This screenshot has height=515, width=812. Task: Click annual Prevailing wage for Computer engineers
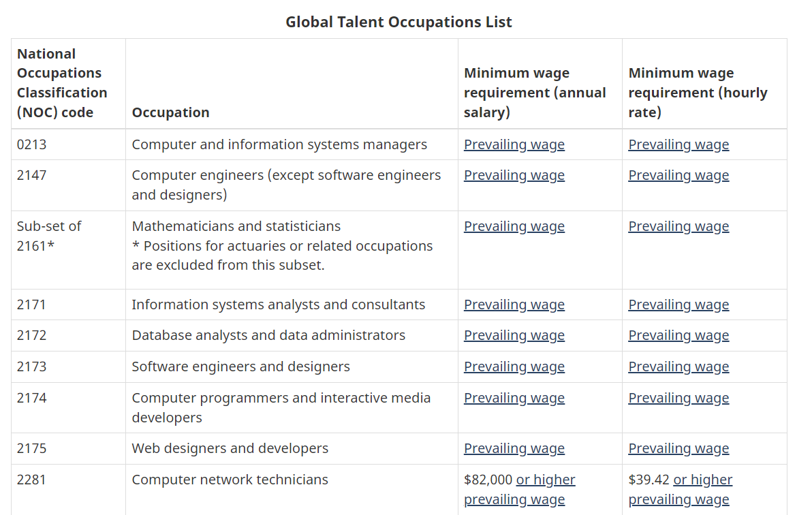(514, 175)
